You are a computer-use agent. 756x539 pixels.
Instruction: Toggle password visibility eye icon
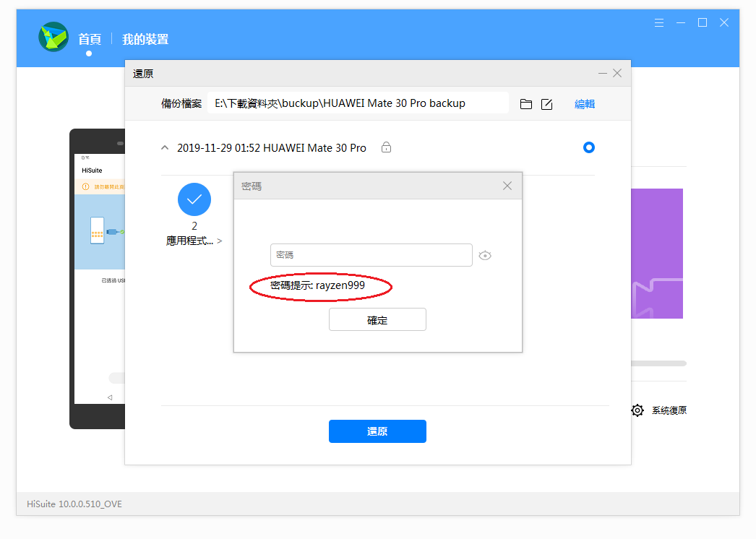click(x=485, y=256)
